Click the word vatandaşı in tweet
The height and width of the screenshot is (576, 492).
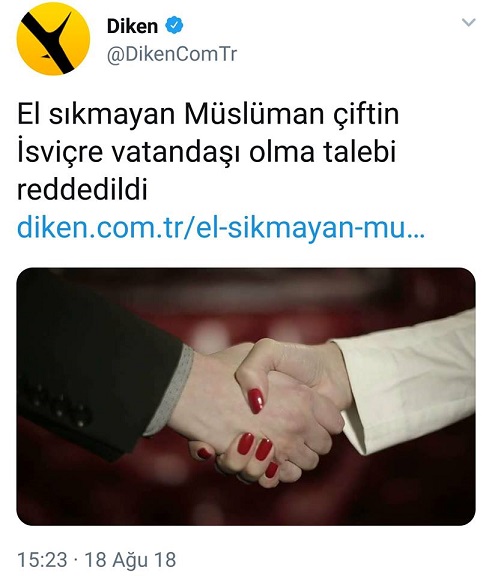(x=176, y=153)
